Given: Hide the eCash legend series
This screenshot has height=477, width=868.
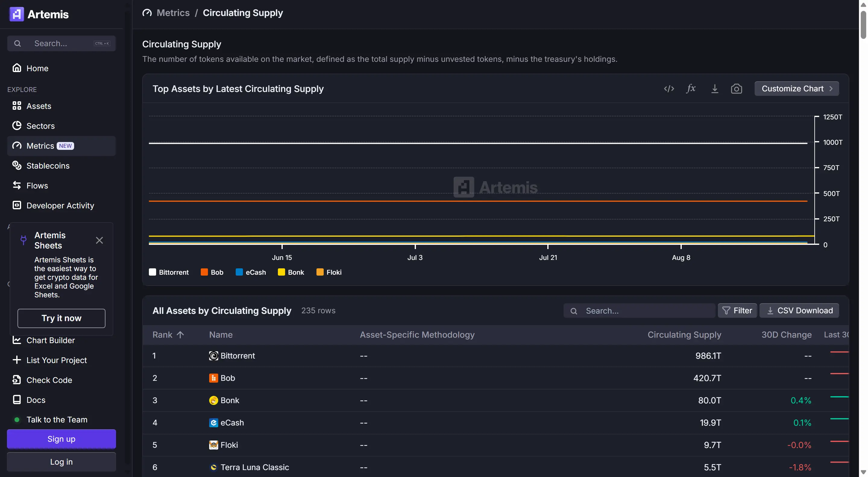Looking at the screenshot, I should point(251,272).
